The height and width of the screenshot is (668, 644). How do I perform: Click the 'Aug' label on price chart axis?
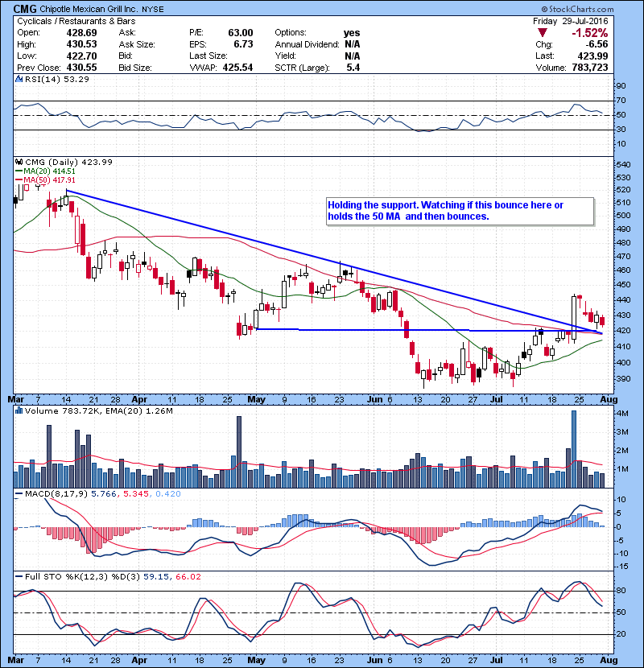coord(609,400)
